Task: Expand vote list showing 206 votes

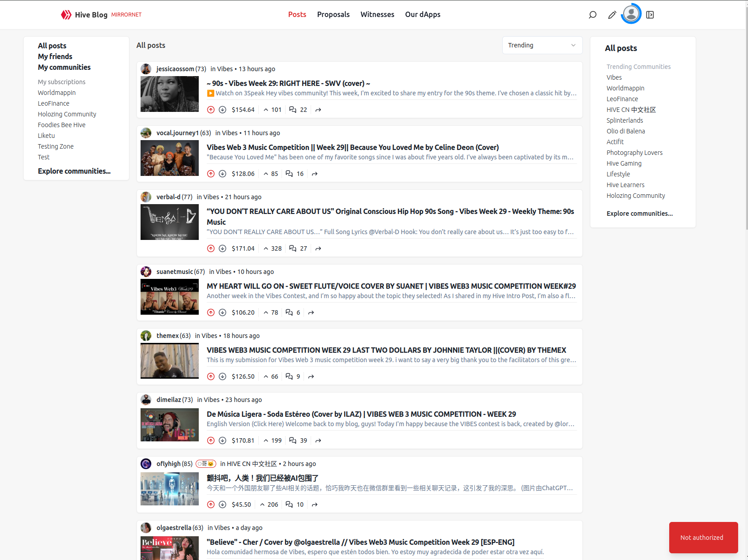Action: click(x=269, y=504)
